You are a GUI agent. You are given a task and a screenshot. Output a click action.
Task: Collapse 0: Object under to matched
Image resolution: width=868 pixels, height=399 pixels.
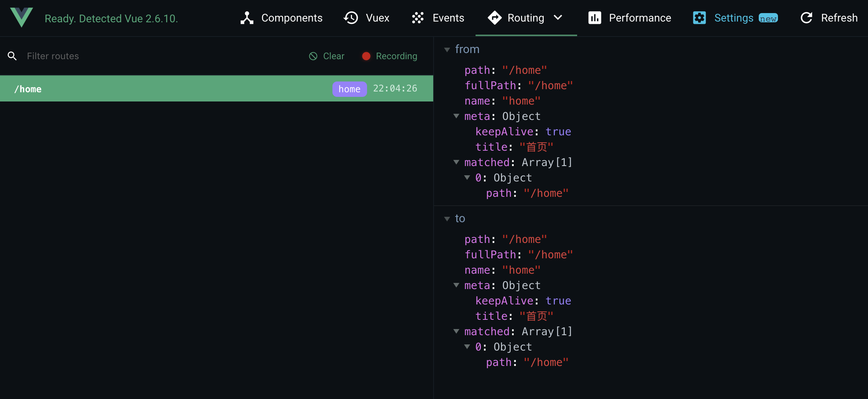[x=467, y=347]
